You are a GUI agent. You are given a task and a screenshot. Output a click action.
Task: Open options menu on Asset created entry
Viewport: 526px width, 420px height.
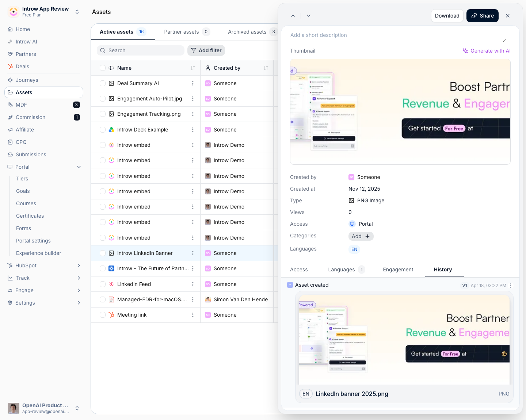coord(511,286)
